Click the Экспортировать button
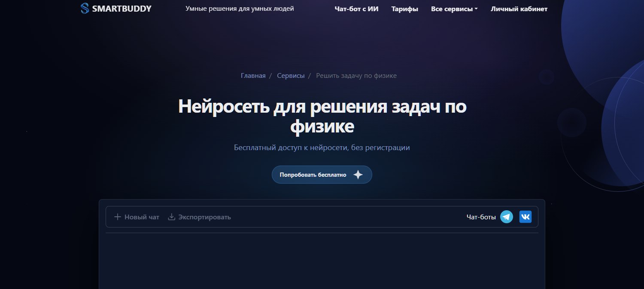This screenshot has height=289, width=644. tap(199, 217)
